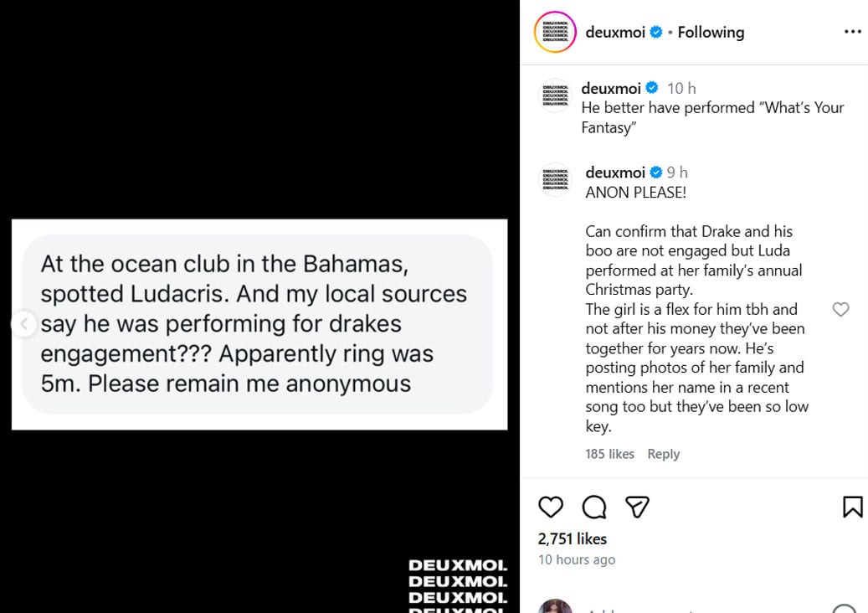Like the post with the heart icon
Screen dimensions: 868x613
[x=551, y=507]
